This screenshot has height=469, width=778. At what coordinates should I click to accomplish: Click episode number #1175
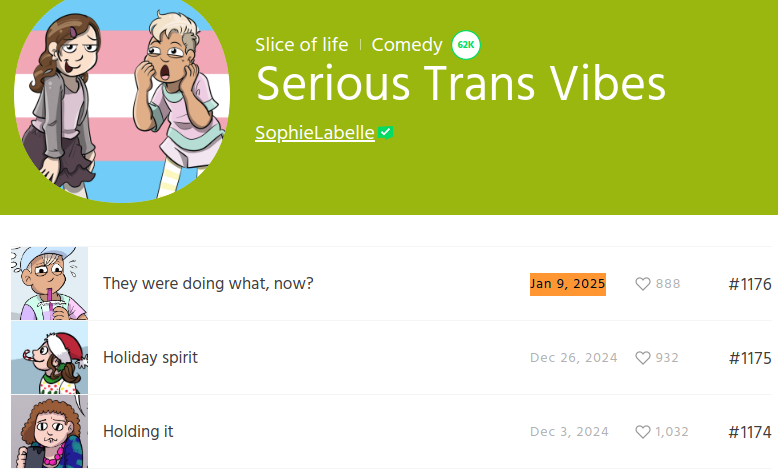click(x=750, y=358)
